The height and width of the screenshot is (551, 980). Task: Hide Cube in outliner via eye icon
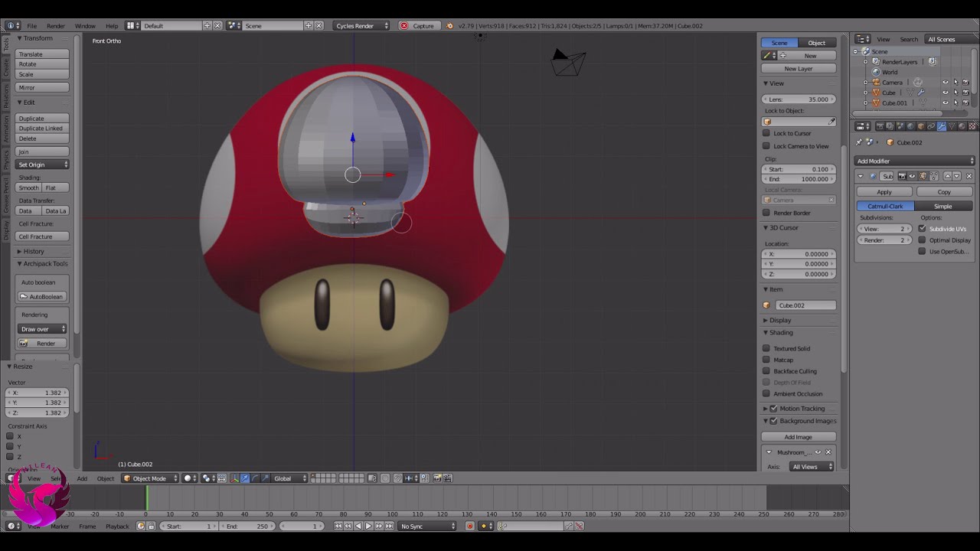click(945, 93)
